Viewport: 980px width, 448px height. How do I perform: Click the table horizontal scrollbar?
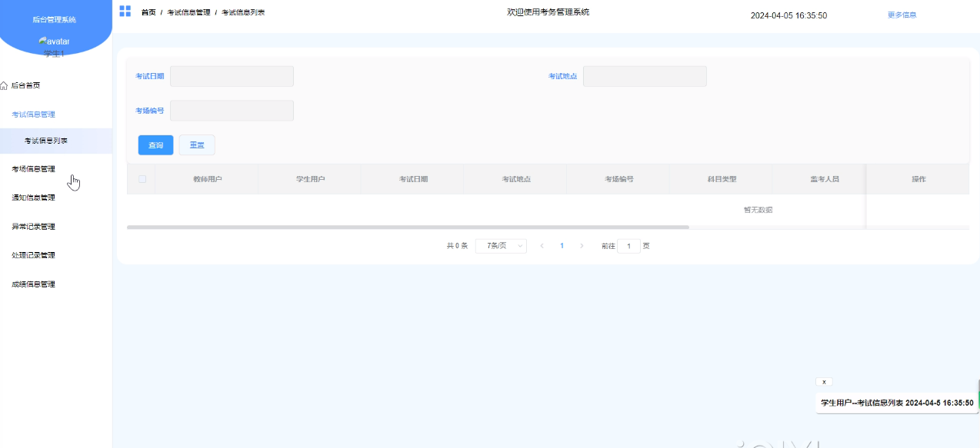click(408, 227)
